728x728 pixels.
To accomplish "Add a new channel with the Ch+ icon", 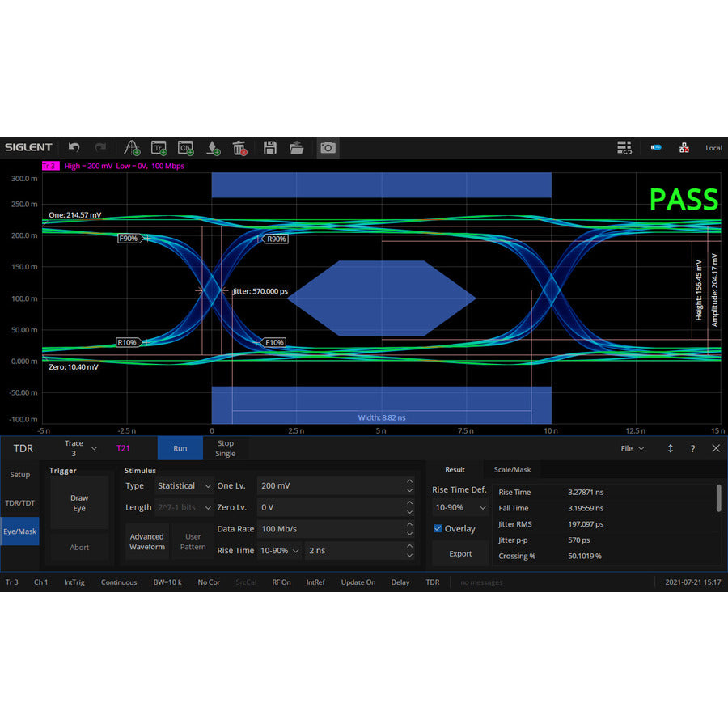I will pos(184,147).
